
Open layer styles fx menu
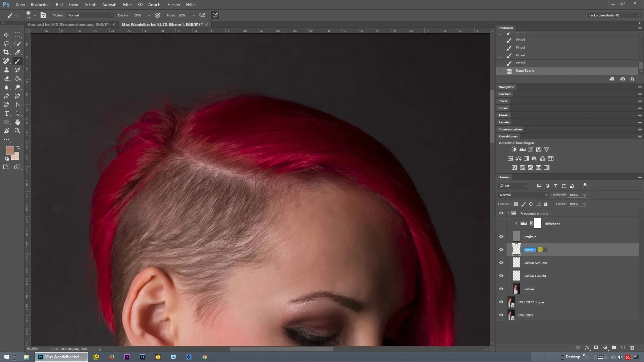[587, 348]
